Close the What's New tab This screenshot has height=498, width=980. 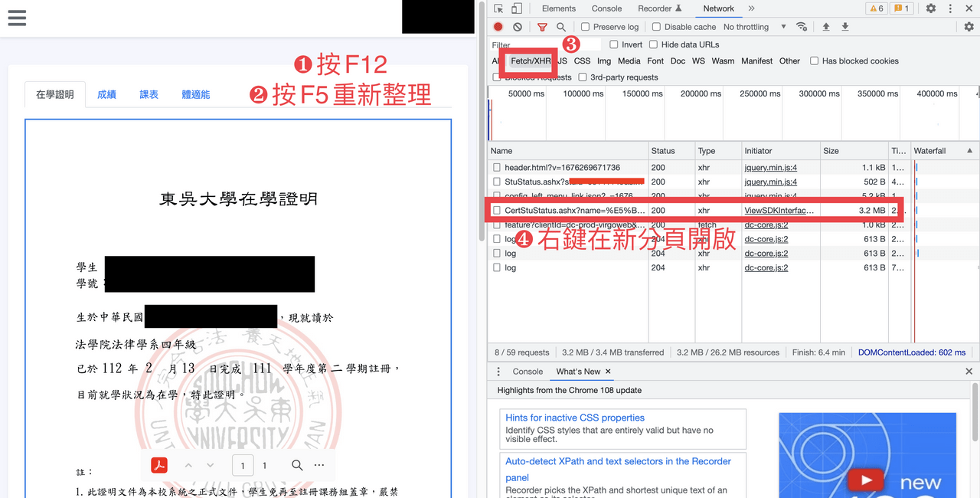(x=608, y=372)
